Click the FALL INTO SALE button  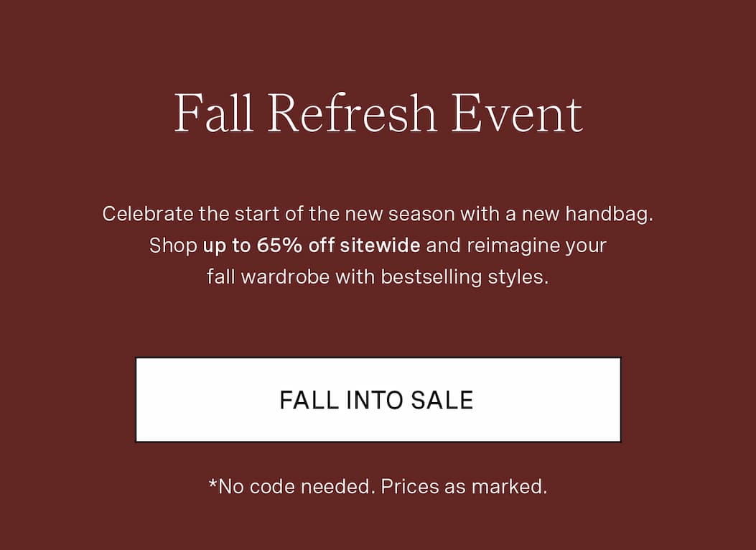(378, 400)
